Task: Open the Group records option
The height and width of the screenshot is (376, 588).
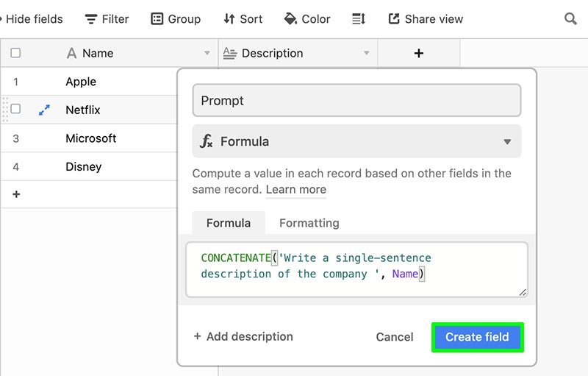Action: [x=176, y=18]
